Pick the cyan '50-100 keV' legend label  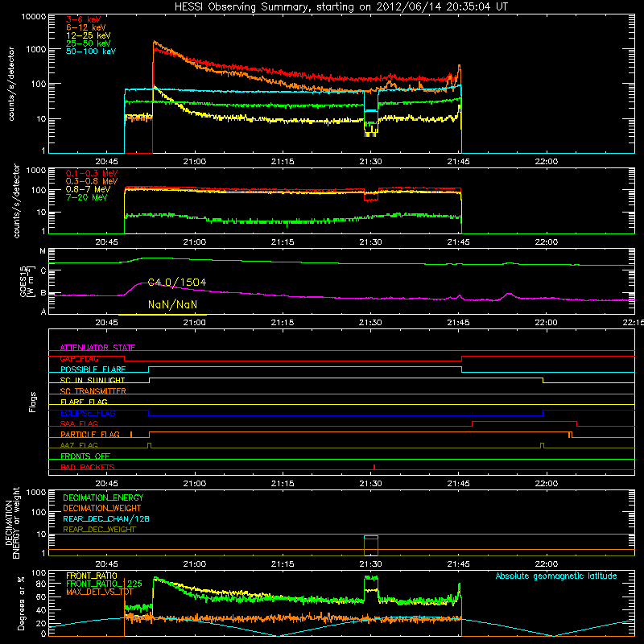click(x=91, y=52)
